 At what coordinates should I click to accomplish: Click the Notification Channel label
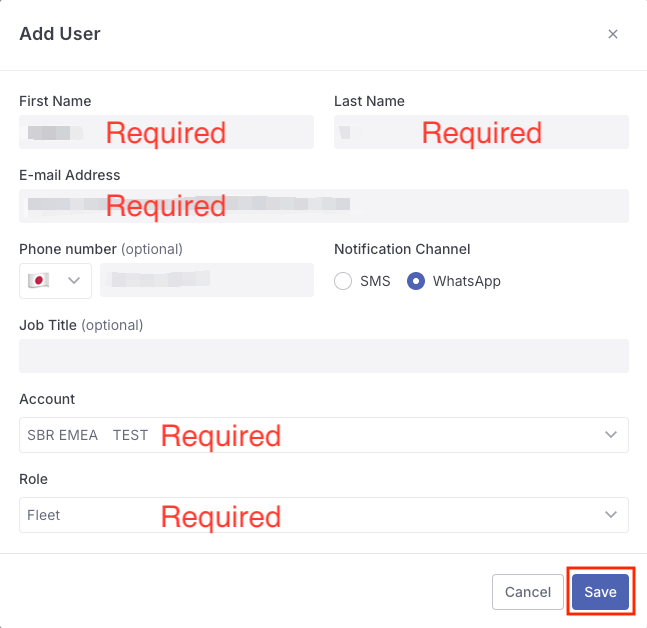coord(402,249)
